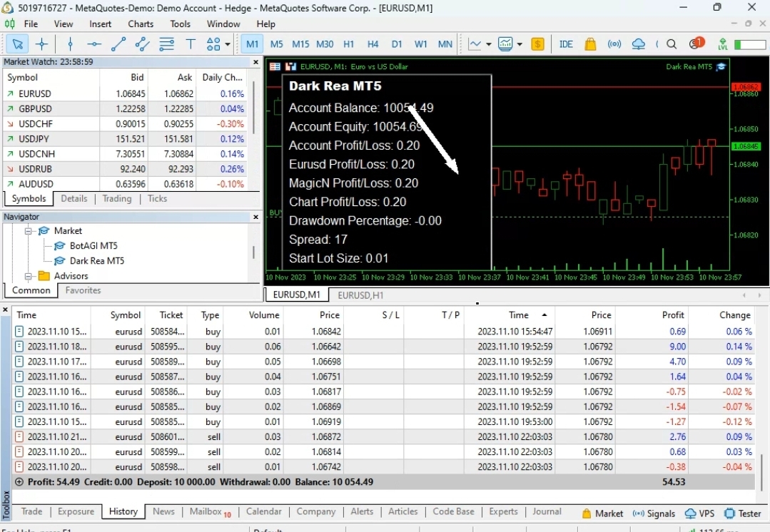
Task: Switch to Market Watch Ticks tab
Action: [157, 198]
